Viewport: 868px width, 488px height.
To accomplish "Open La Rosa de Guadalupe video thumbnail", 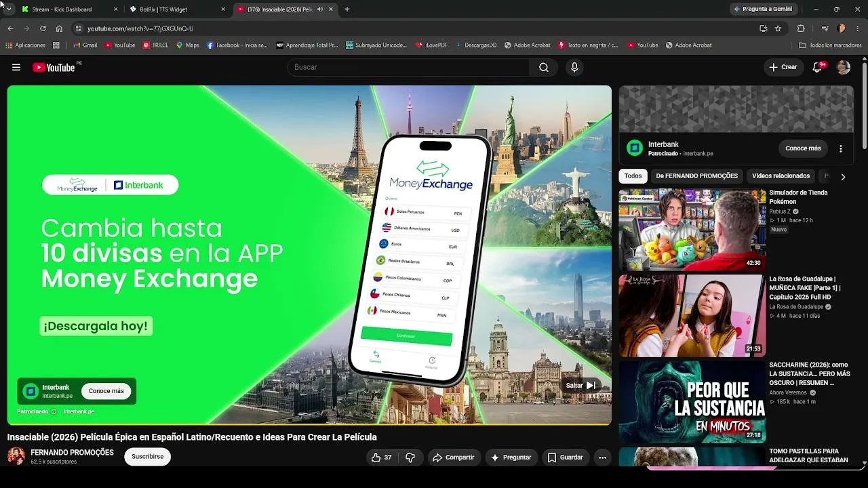I will pos(692,316).
